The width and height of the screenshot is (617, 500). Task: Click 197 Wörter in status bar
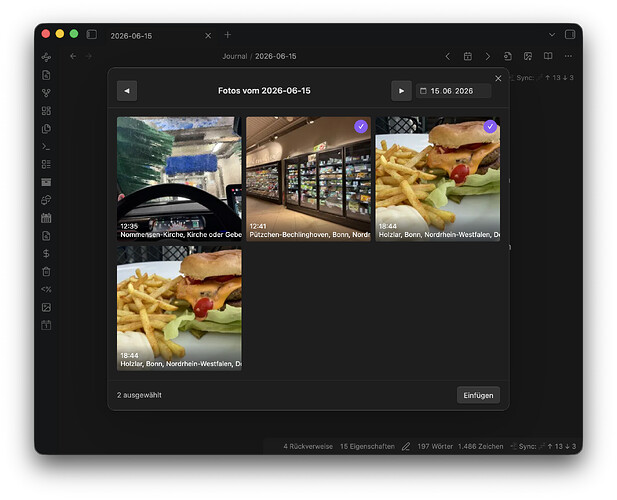[x=435, y=446]
